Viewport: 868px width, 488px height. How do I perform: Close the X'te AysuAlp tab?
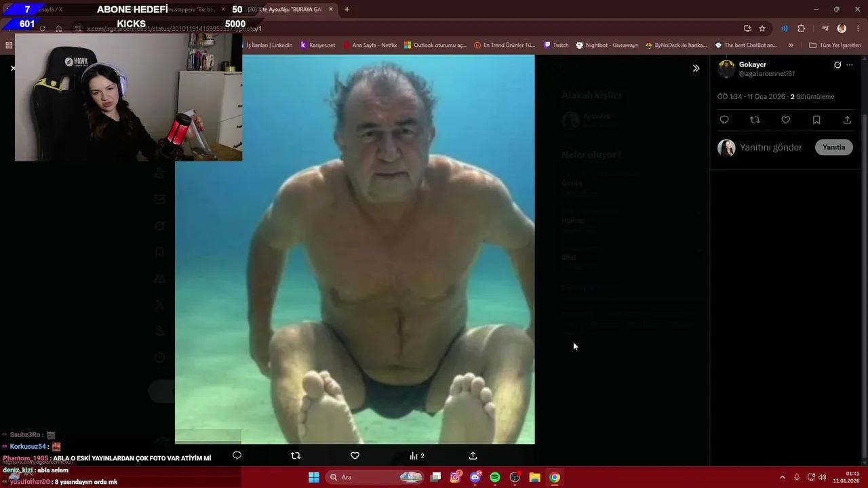[x=331, y=9]
